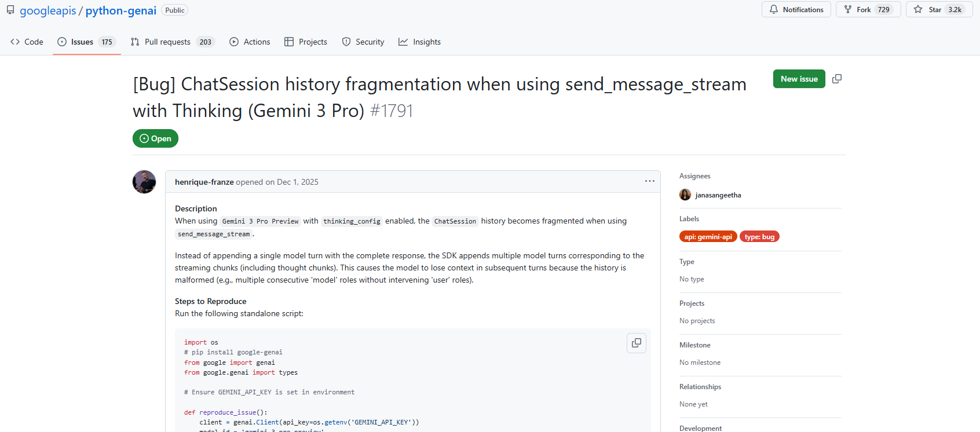980x432 pixels.
Task: Click the 'No projects' sidebar text
Action: [x=697, y=321]
